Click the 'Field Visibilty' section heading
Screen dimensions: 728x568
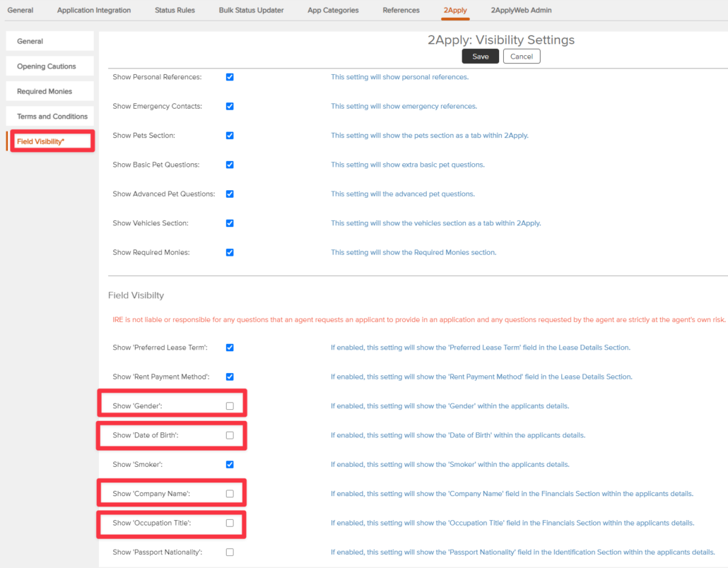pos(136,295)
